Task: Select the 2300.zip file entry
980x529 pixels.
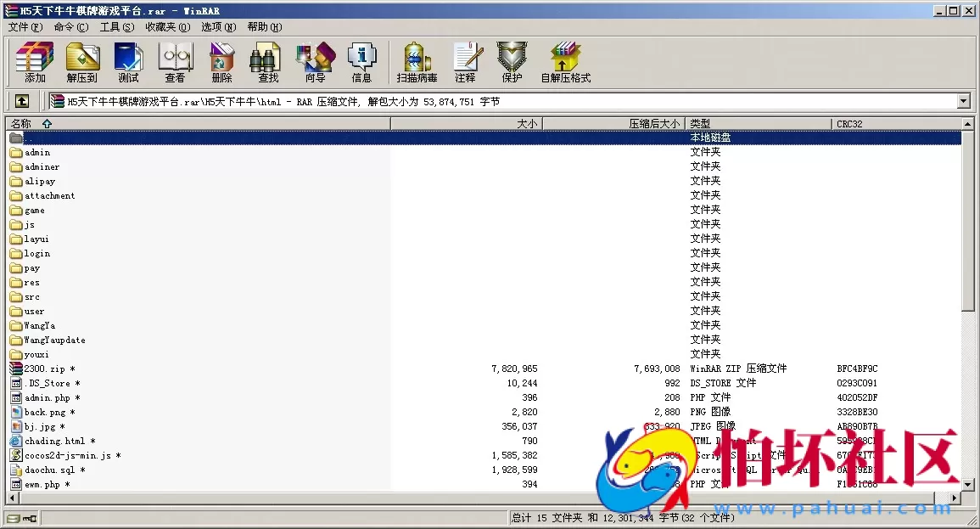Action: click(x=43, y=369)
